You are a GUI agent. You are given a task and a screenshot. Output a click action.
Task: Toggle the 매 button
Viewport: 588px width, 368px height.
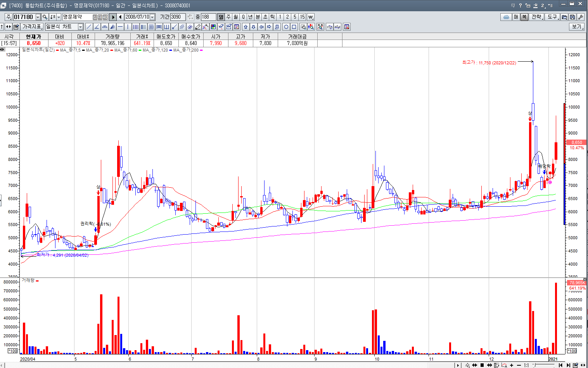pyautogui.click(x=516, y=17)
